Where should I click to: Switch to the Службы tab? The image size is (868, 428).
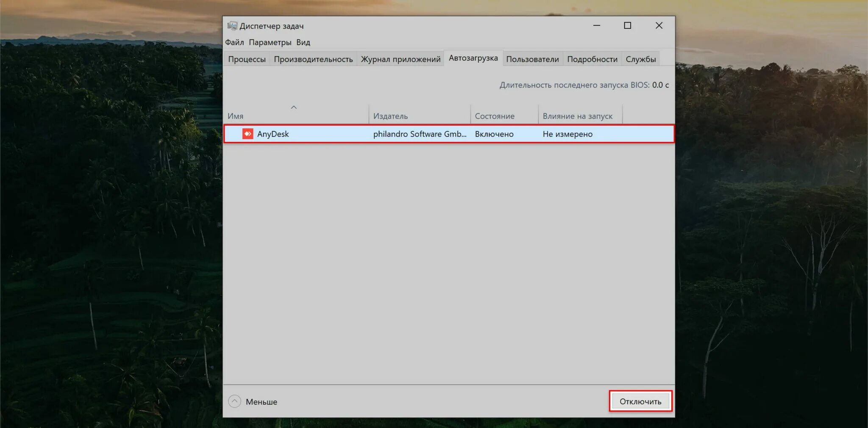640,59
